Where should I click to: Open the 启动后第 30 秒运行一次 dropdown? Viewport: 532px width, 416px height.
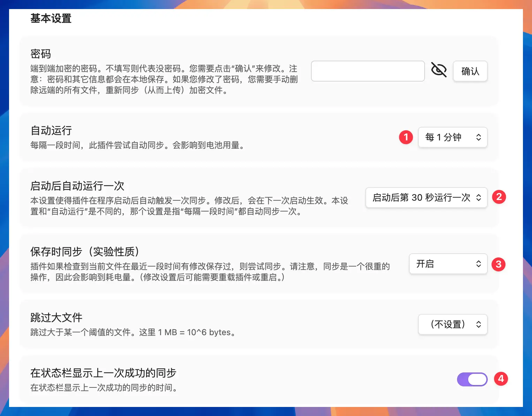(x=426, y=198)
